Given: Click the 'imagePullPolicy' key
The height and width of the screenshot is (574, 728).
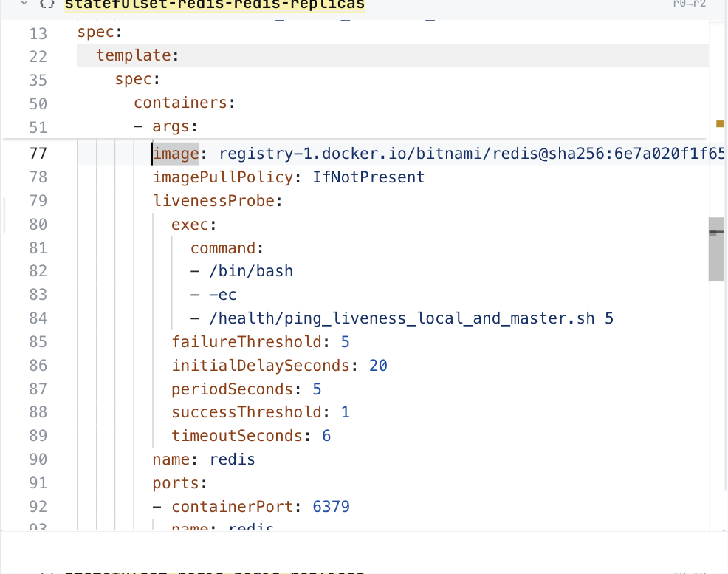Looking at the screenshot, I should pos(223,177).
